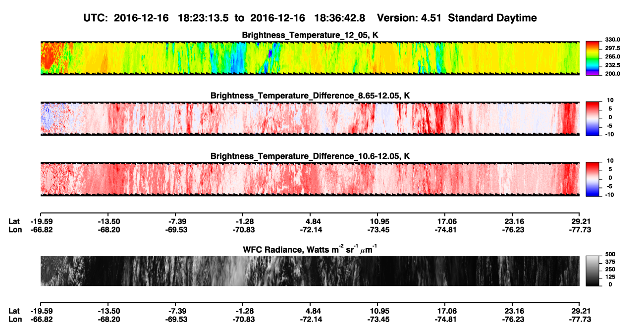Select the end time 18:36:42.8 in header
644x330 pixels.
point(340,18)
